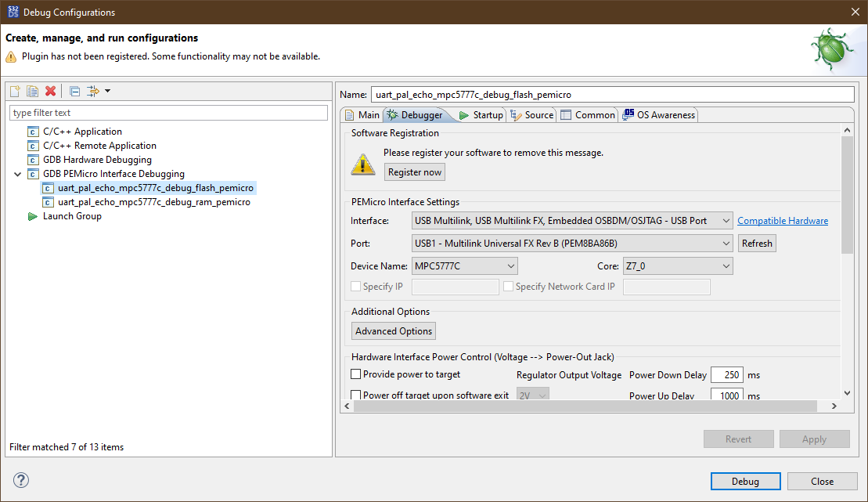Click the filter launch configurations icon
This screenshot has height=502, width=868.
click(93, 91)
